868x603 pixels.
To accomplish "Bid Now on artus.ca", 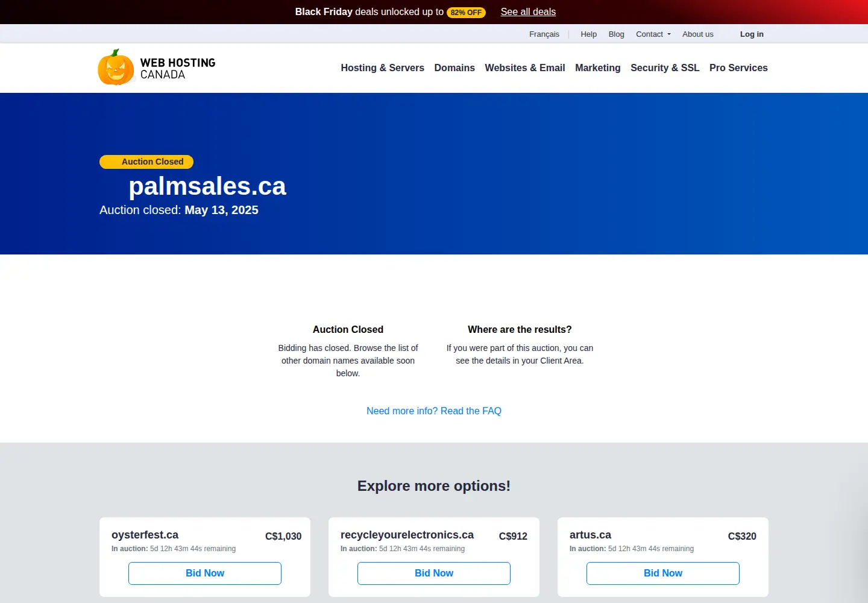I will click(663, 573).
